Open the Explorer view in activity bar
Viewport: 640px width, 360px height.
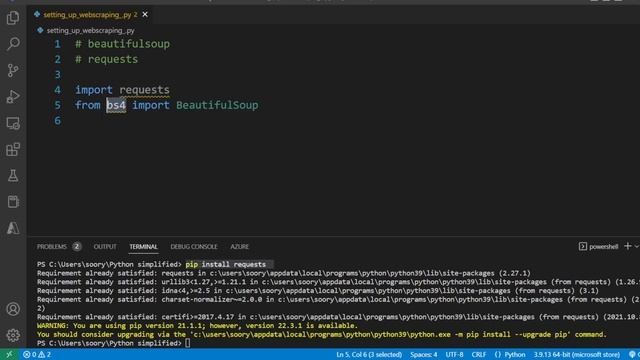(x=13, y=18)
